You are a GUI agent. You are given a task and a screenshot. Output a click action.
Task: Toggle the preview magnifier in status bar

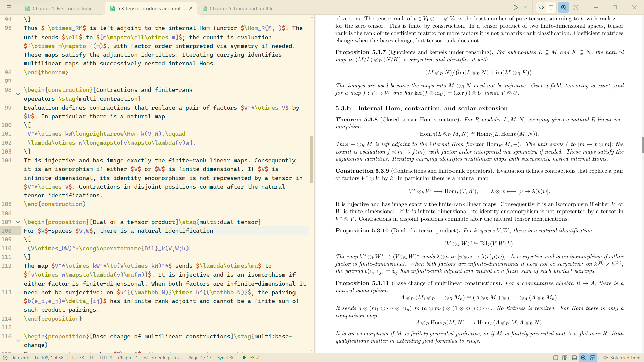(x=583, y=358)
